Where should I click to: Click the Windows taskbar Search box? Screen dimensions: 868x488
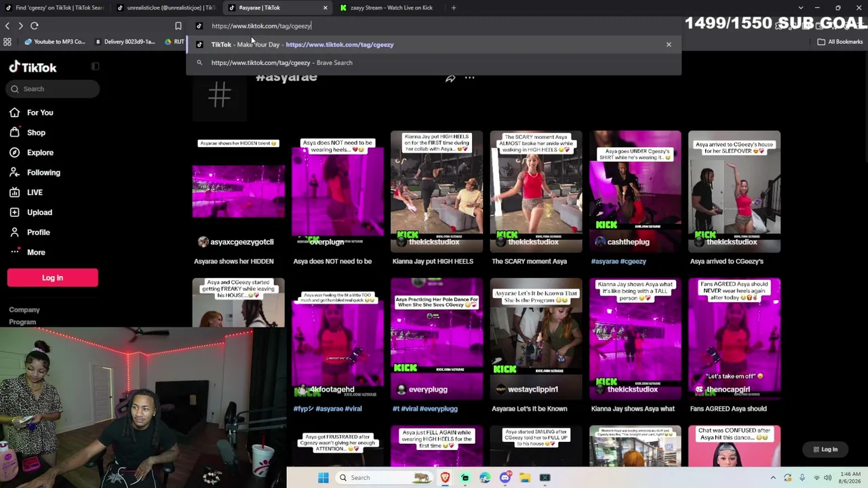[x=385, y=478]
